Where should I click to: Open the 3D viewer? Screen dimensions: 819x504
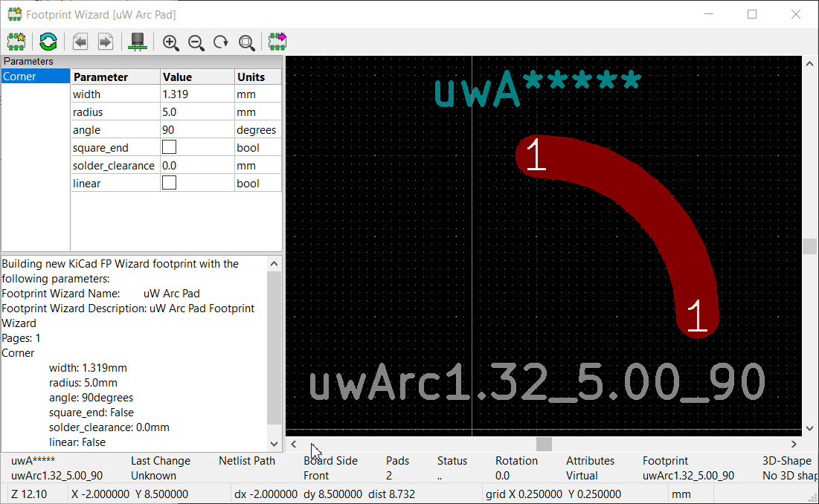click(138, 42)
